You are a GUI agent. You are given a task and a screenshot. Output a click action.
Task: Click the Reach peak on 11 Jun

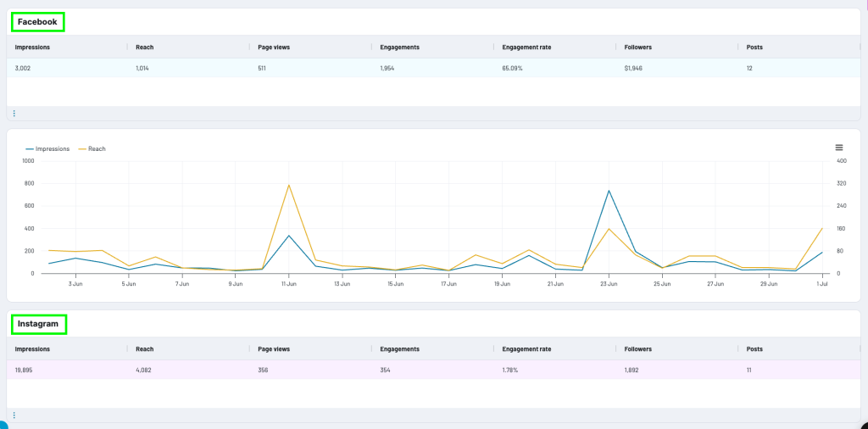(x=289, y=185)
